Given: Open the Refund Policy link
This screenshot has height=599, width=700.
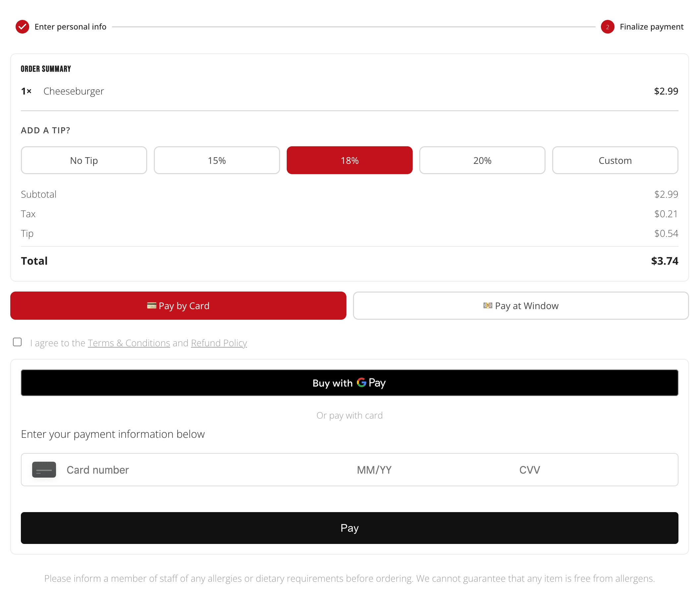Looking at the screenshot, I should point(219,343).
